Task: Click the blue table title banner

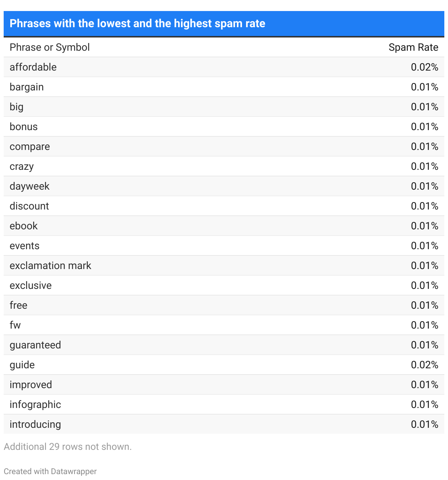Action: (x=224, y=24)
